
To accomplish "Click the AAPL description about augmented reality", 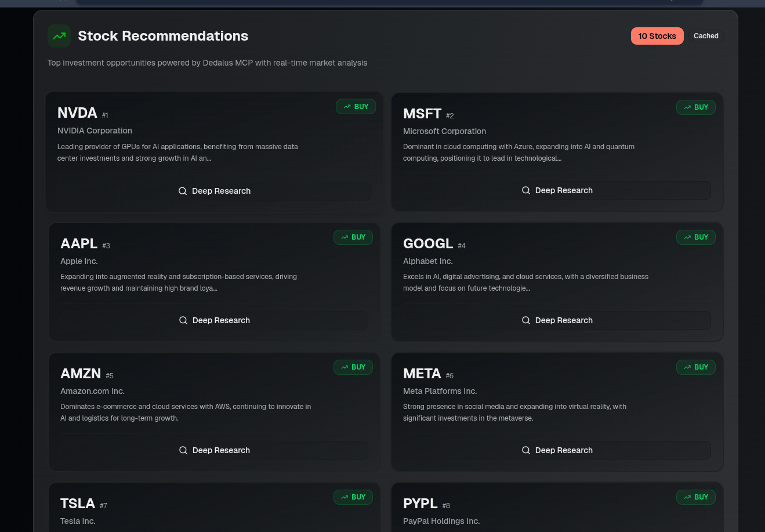I will pos(179,283).
